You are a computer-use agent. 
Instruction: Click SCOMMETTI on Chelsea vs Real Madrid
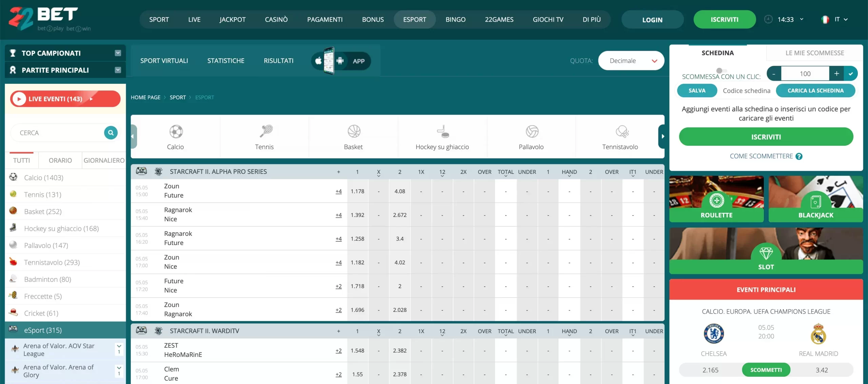[x=766, y=370]
